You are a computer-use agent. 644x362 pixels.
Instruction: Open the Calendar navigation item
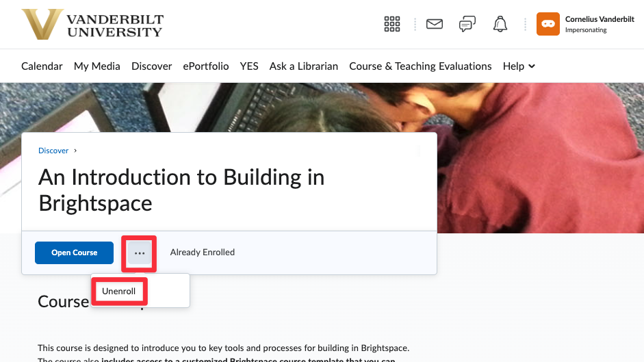point(42,66)
